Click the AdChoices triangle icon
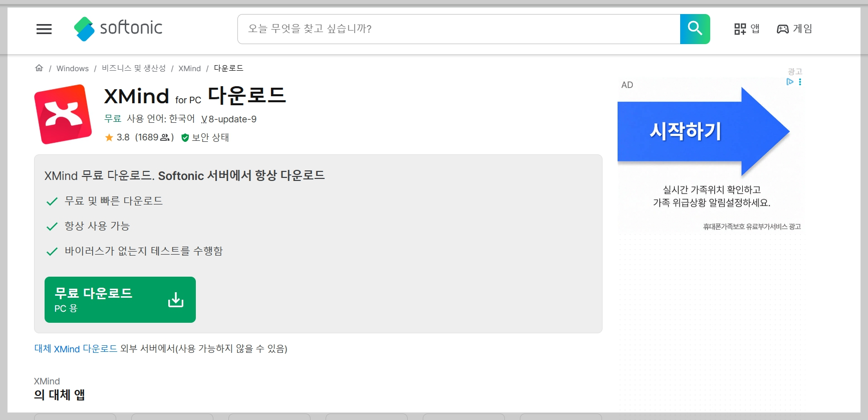This screenshot has width=868, height=420. click(790, 82)
